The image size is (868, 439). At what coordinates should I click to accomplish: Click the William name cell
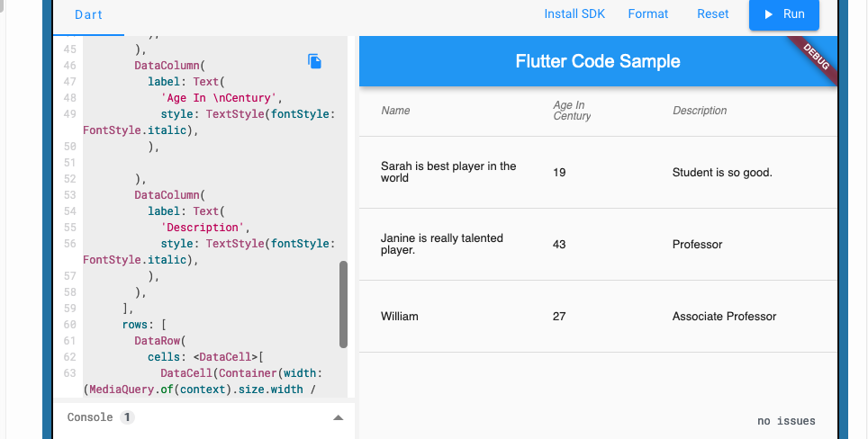coord(400,317)
